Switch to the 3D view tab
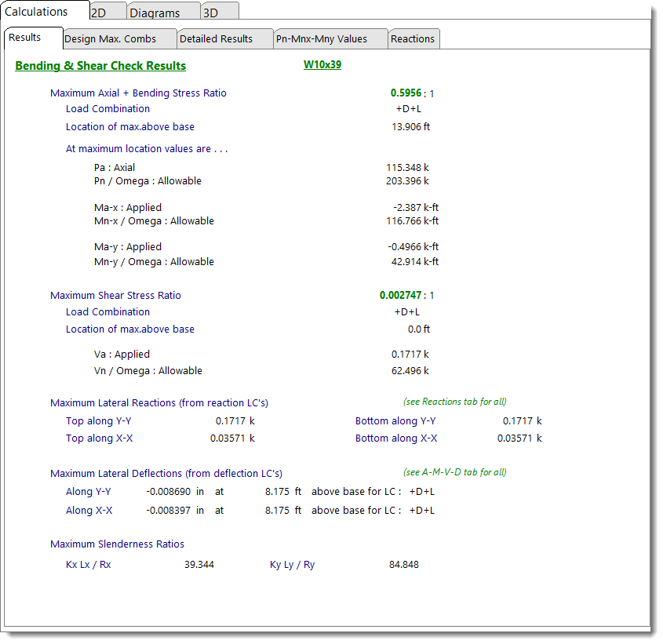The height and width of the screenshot is (644, 663). point(212,13)
